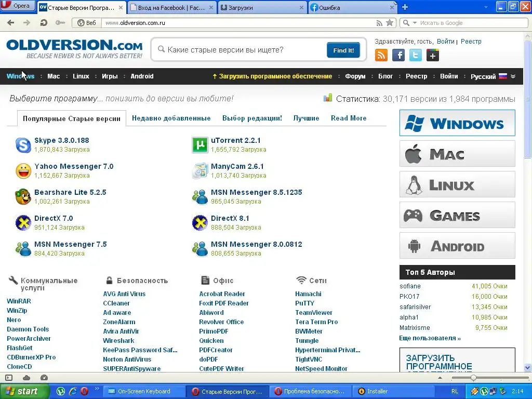Click the Веб address badge

[x=87, y=23]
